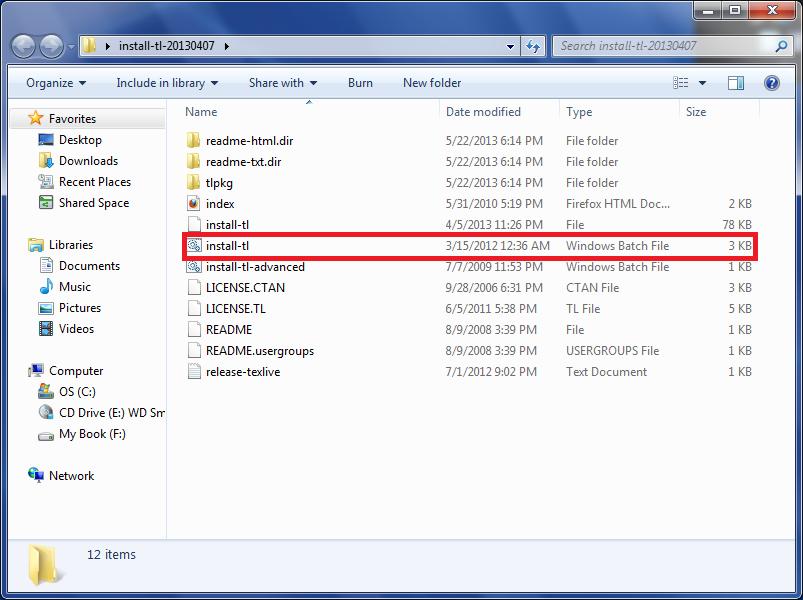803x600 pixels.
Task: Click the Change your view icon
Action: click(x=681, y=83)
